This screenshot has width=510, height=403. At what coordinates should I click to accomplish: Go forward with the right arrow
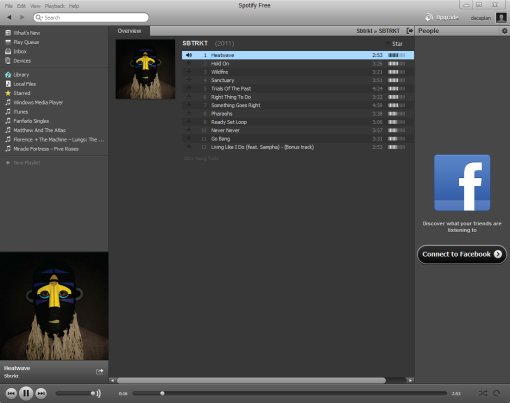pos(22,17)
